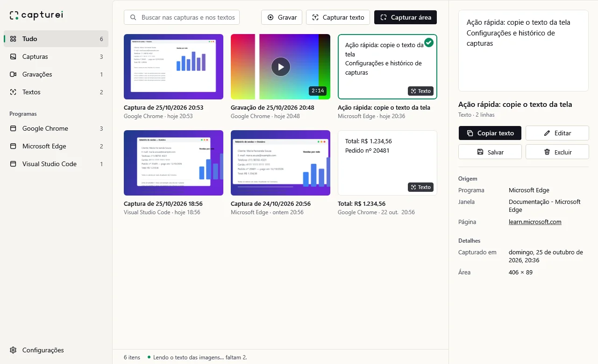Show all items in Tudo
The height and width of the screenshot is (364, 598).
coord(56,39)
